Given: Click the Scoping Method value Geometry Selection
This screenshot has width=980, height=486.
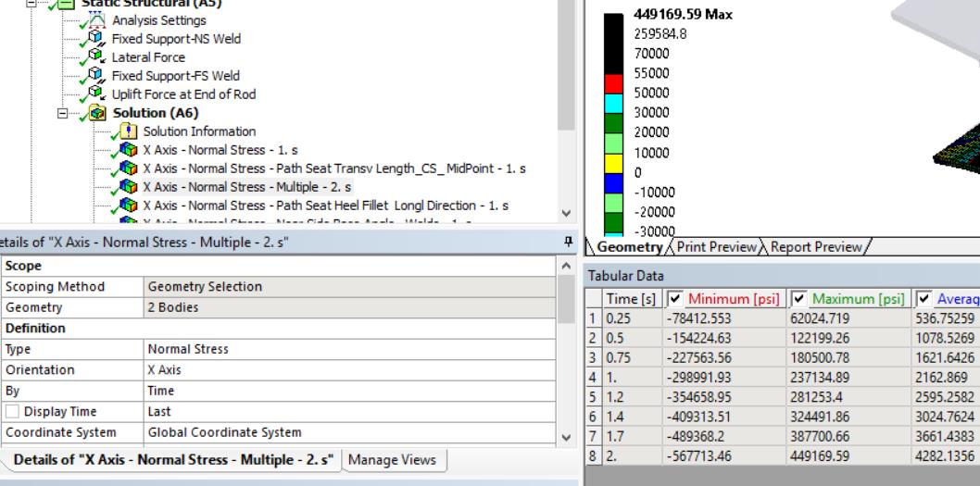Looking at the screenshot, I should [349, 287].
